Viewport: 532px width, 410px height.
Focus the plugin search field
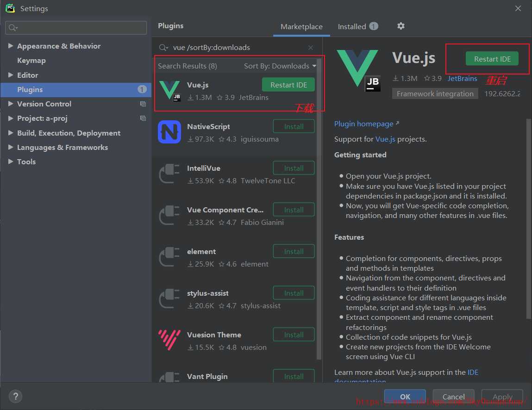(238, 48)
